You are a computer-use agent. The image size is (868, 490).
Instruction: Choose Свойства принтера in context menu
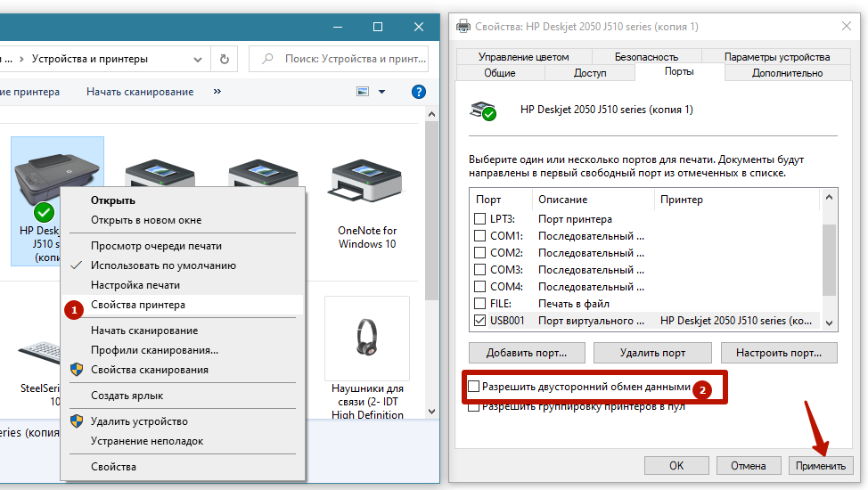point(183,305)
